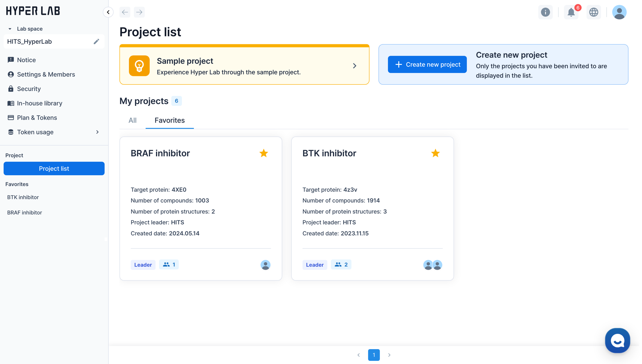This screenshot has height=364, width=642.
Task: Open the BRAF inhibitor project card
Action: [160, 153]
